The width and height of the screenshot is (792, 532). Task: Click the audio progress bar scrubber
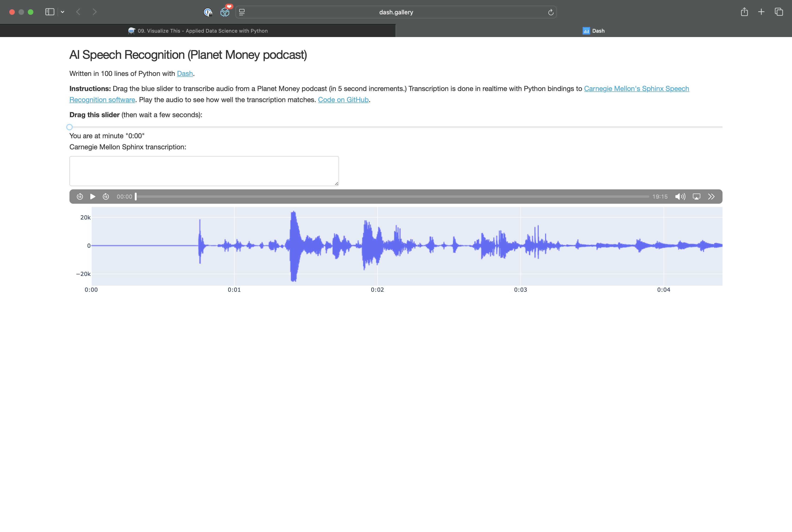coord(136,197)
